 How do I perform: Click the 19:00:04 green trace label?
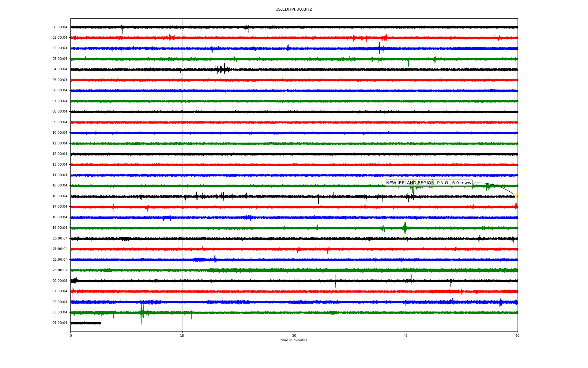60,228
